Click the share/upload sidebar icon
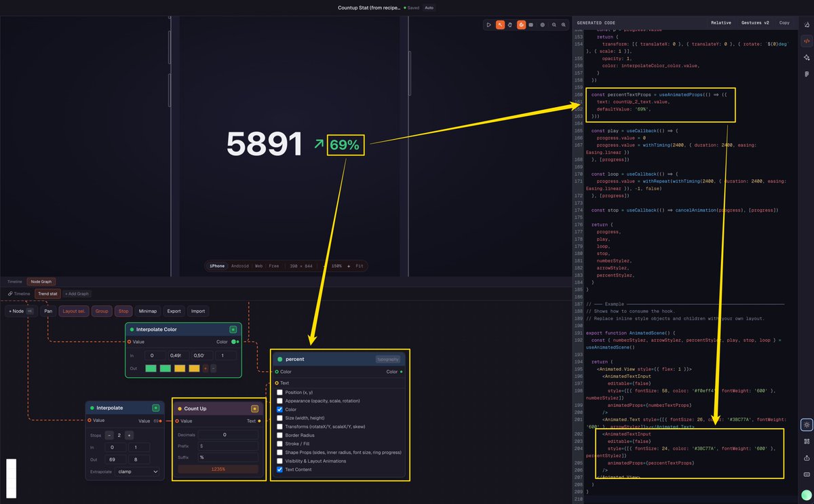Viewport: 814px width, 504px height. (x=807, y=457)
